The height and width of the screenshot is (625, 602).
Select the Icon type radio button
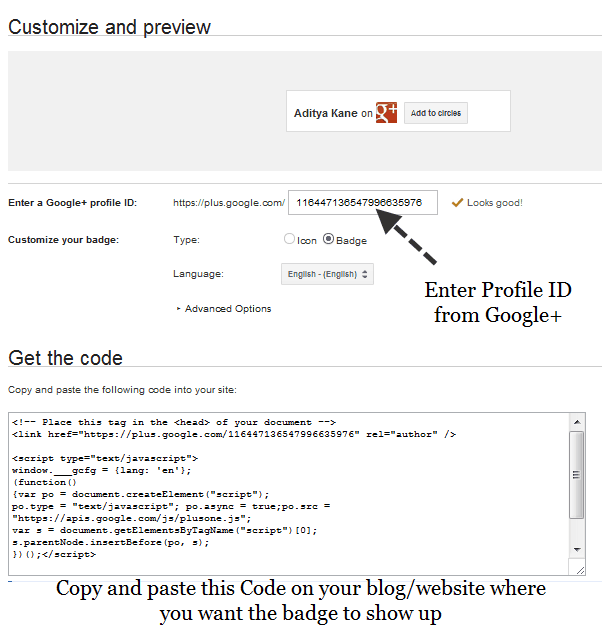click(x=290, y=240)
